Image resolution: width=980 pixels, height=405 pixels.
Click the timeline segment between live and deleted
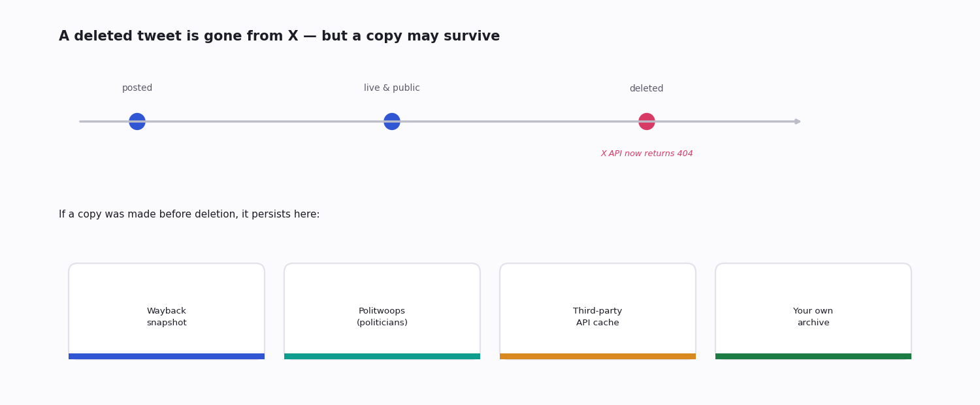[x=519, y=121]
